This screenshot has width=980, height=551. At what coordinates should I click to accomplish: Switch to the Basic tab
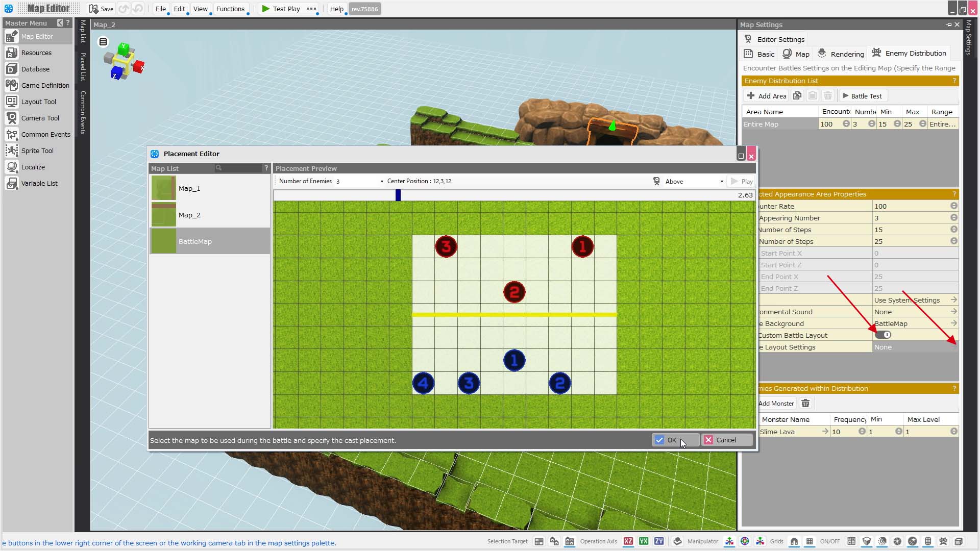(759, 54)
